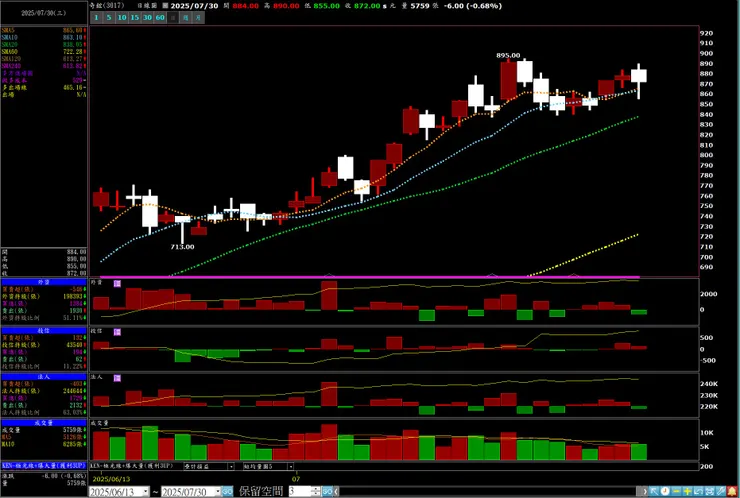The width and height of the screenshot is (740, 498).
Task: Click the small chart icon before the date header
Action: click(165, 6)
